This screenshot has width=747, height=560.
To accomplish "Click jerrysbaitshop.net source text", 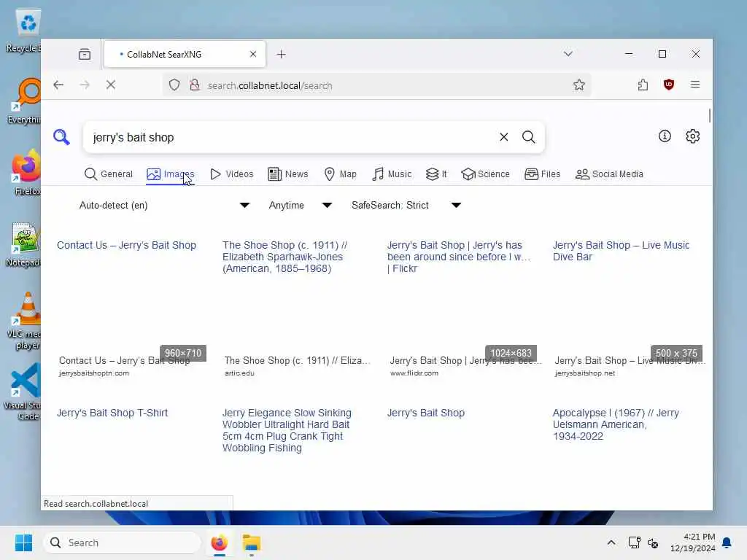I will click(584, 373).
